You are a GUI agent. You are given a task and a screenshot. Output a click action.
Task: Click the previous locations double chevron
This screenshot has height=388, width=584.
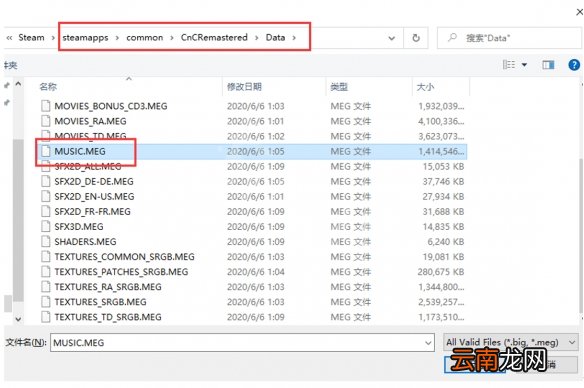coord(9,38)
